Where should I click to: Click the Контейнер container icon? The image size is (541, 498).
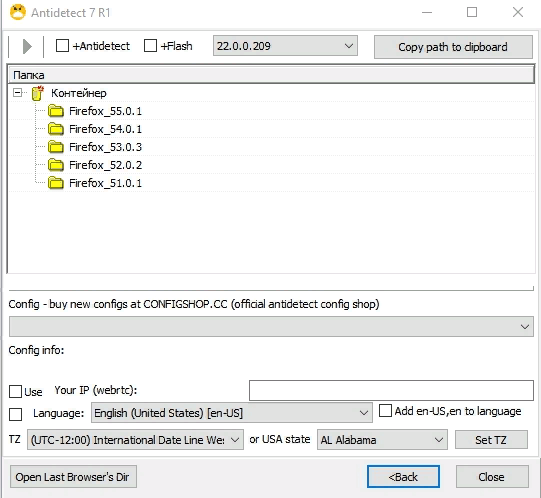[x=38, y=93]
